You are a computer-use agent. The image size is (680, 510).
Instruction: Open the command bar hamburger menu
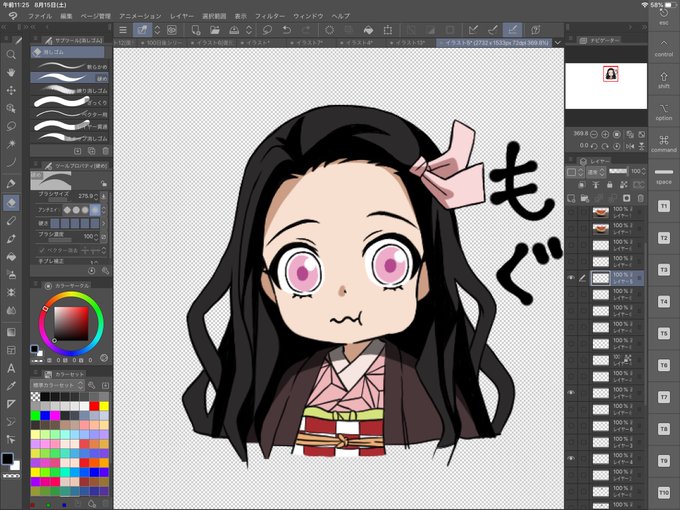pos(123,30)
